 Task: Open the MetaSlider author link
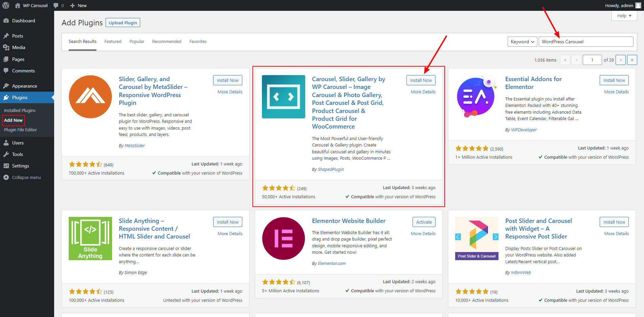135,145
